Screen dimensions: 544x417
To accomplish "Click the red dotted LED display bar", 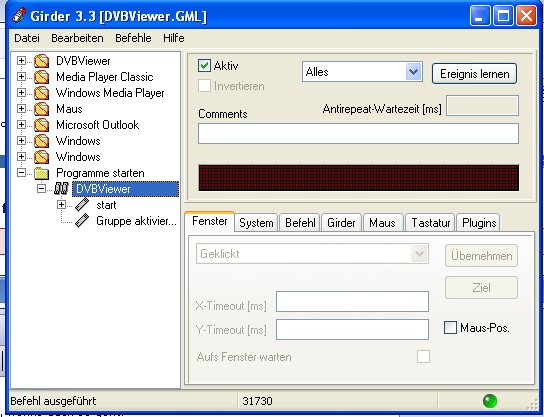I will click(358, 178).
